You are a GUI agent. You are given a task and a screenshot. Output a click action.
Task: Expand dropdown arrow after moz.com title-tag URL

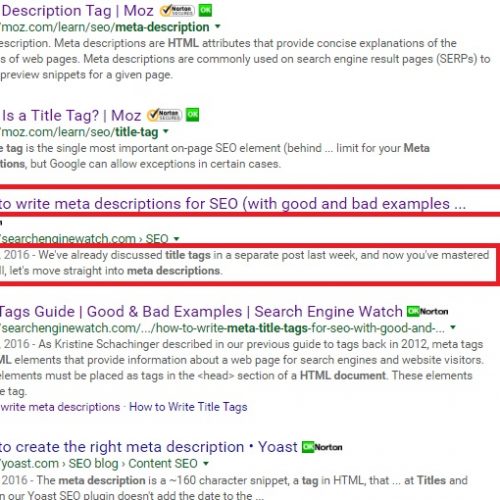coord(165,131)
